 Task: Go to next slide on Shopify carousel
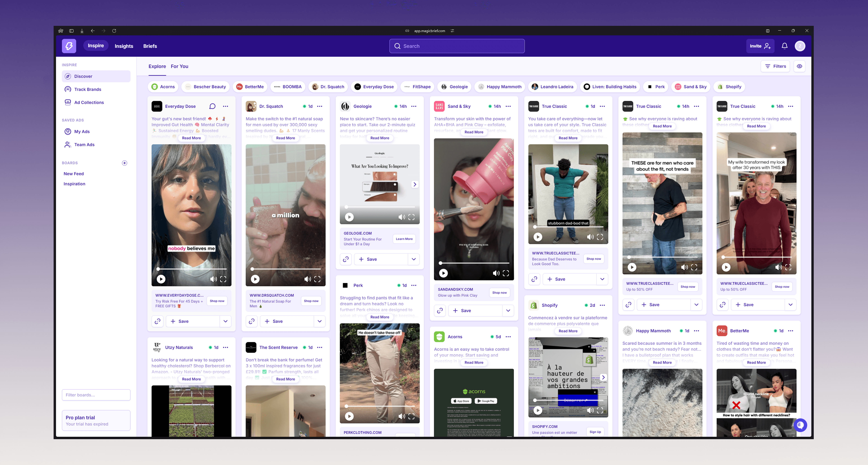point(604,377)
